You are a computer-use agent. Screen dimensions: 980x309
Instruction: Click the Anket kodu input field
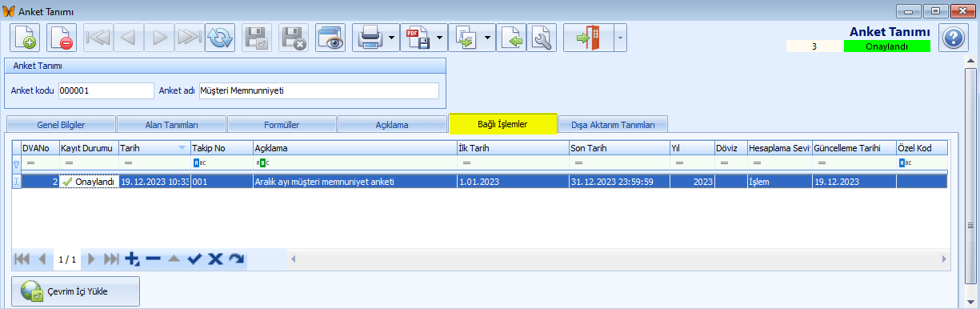coord(106,90)
